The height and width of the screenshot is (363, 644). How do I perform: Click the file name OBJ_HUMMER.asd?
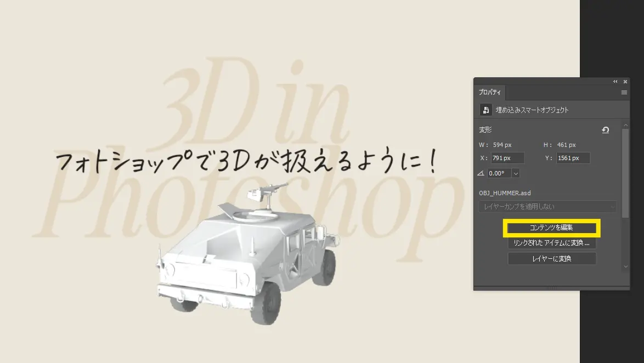coord(505,193)
